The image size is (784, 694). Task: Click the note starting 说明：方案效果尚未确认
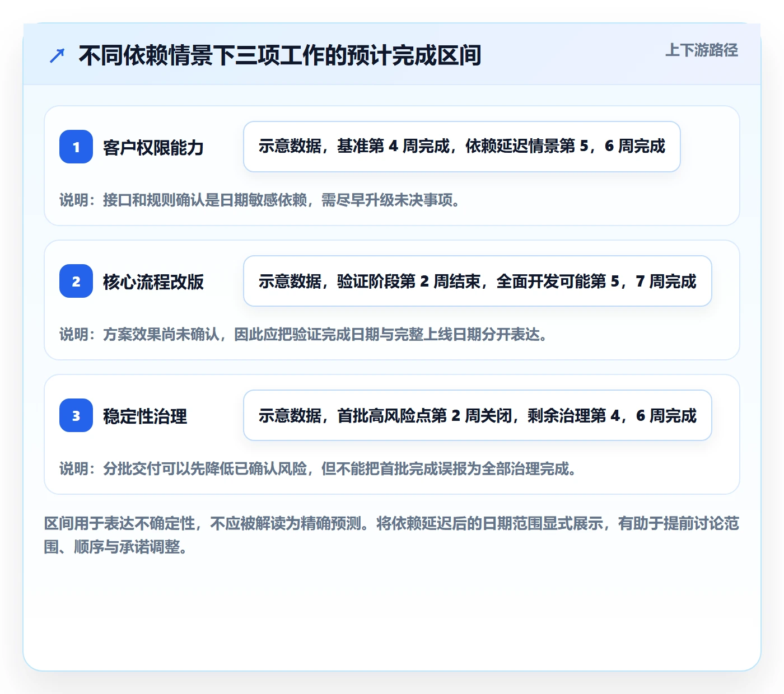point(304,334)
